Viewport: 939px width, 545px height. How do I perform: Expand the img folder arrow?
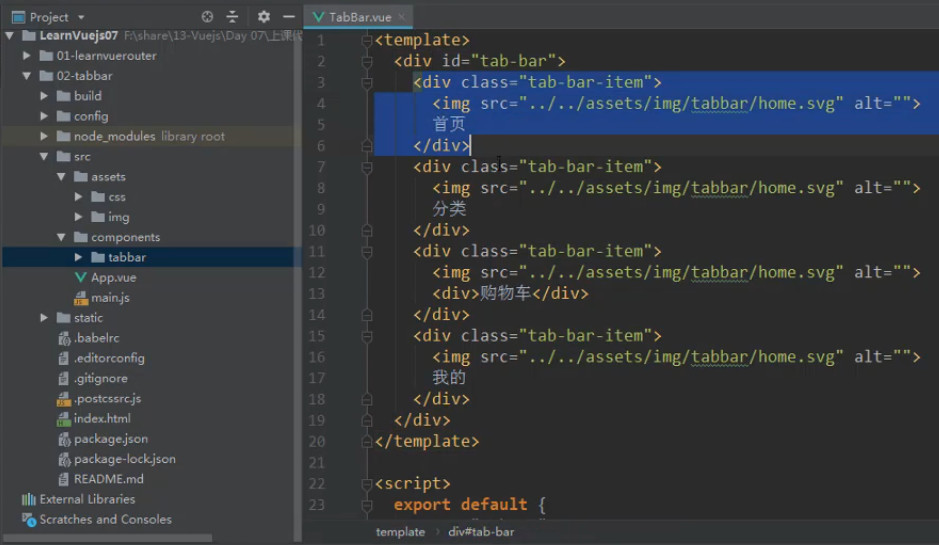(78, 217)
